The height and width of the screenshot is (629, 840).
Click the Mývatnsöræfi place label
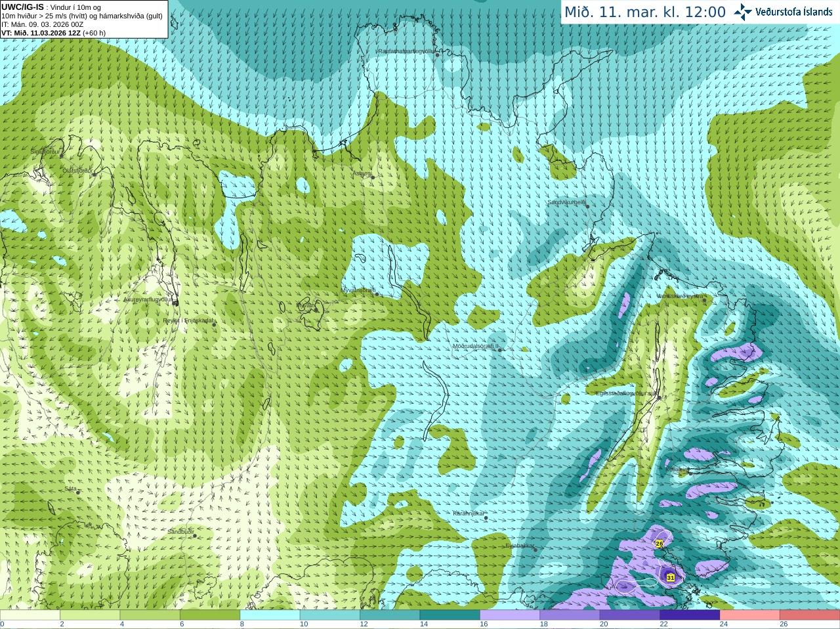click(358, 290)
